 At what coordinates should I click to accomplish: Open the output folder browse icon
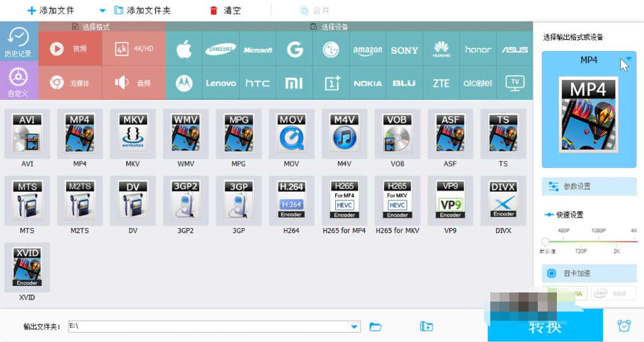(x=375, y=326)
